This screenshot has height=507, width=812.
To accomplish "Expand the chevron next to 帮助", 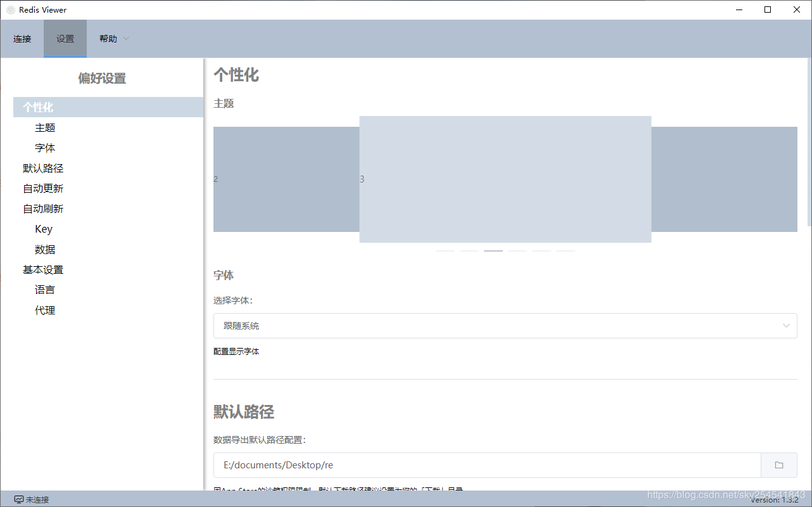I will pos(126,39).
